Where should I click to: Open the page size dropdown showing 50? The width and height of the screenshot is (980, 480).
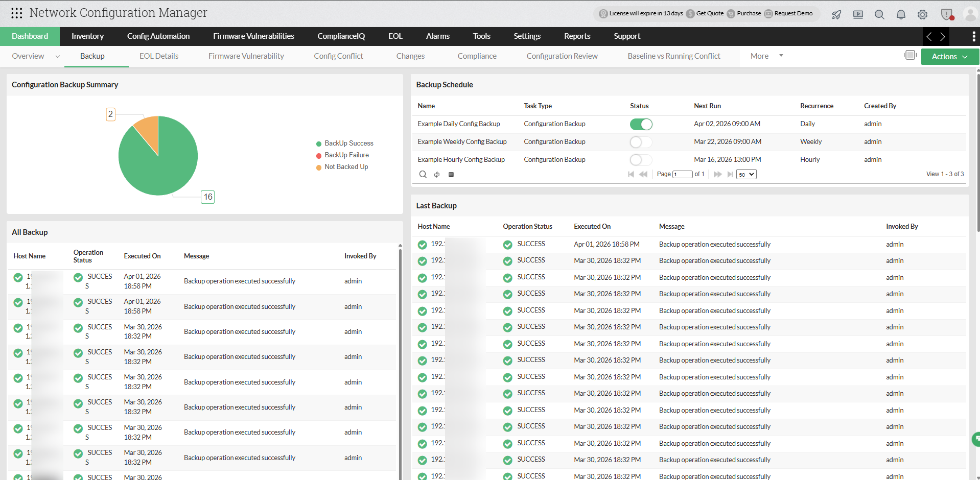pyautogui.click(x=746, y=174)
